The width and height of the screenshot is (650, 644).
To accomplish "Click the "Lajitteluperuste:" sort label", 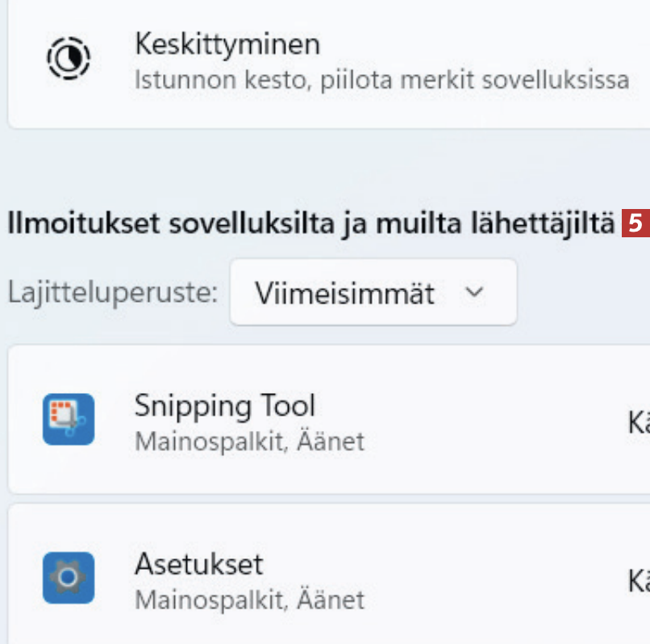I will [113, 293].
